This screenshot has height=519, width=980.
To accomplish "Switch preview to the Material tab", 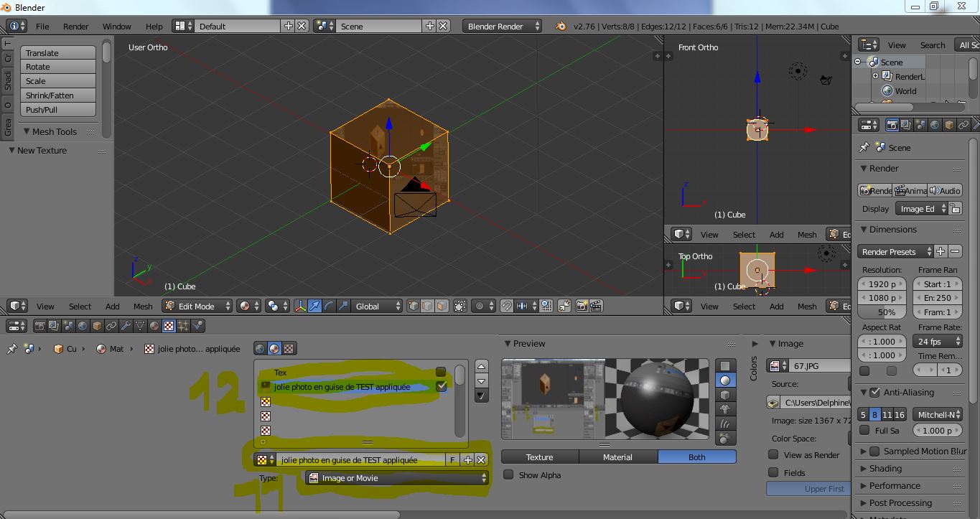I will pos(617,457).
